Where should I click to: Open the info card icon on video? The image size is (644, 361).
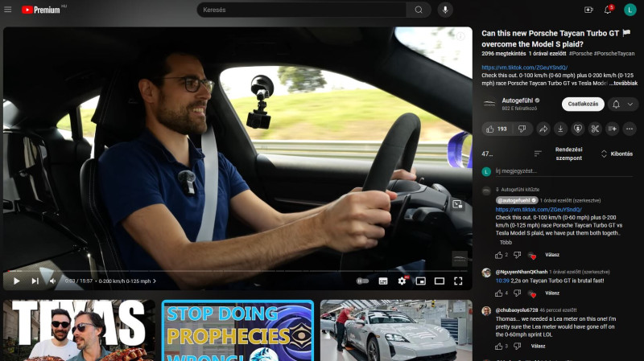[x=460, y=36]
